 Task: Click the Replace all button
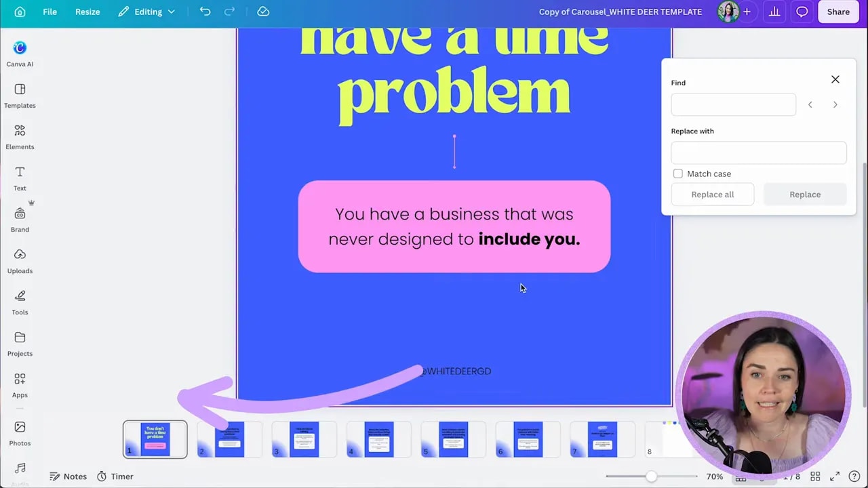pos(713,195)
